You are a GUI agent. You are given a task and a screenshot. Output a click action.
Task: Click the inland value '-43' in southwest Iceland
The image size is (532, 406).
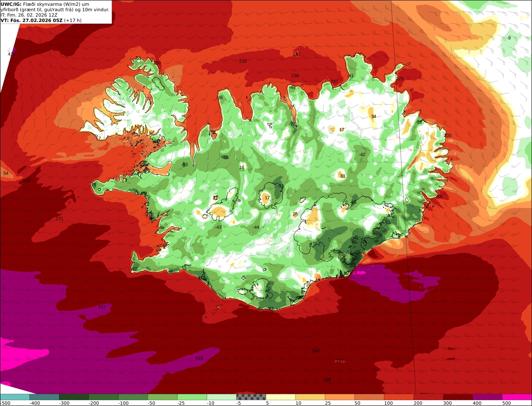[218, 227]
